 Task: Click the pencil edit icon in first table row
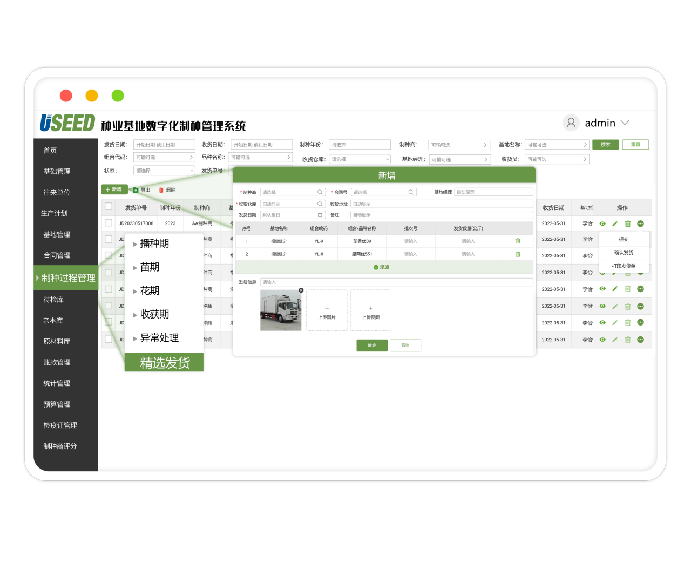[615, 223]
